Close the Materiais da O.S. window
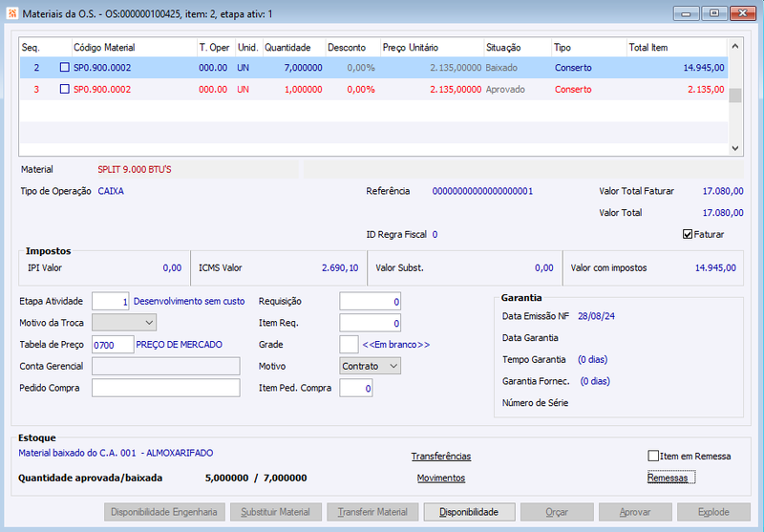Screen dimensions: 764x532 (x=743, y=13)
